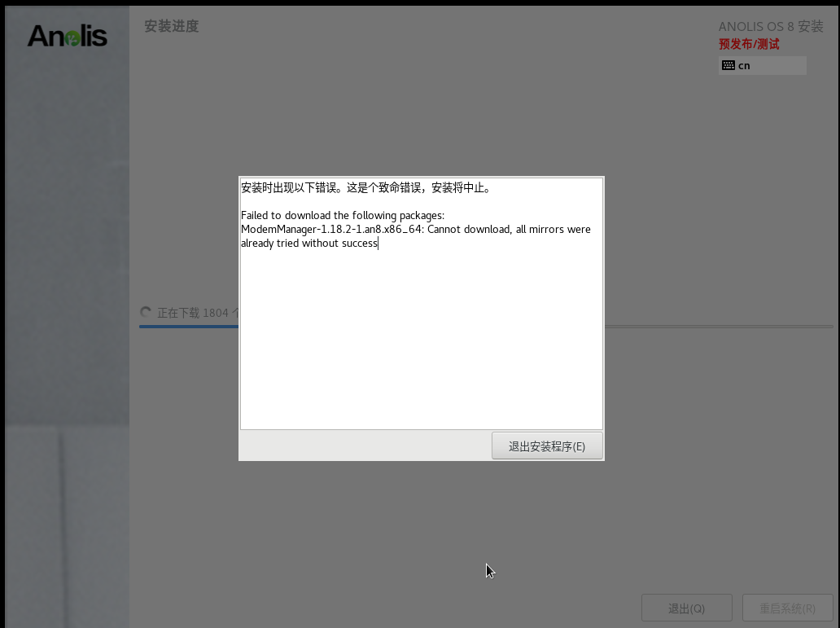Click the blue filled part of progress bar
840x628 pixels.
[187, 327]
